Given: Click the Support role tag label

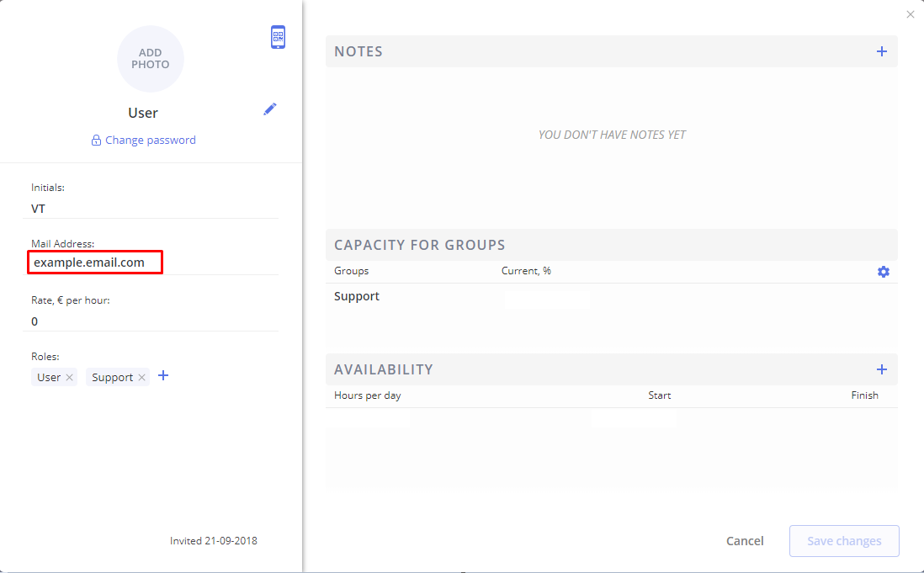Looking at the screenshot, I should (x=113, y=378).
